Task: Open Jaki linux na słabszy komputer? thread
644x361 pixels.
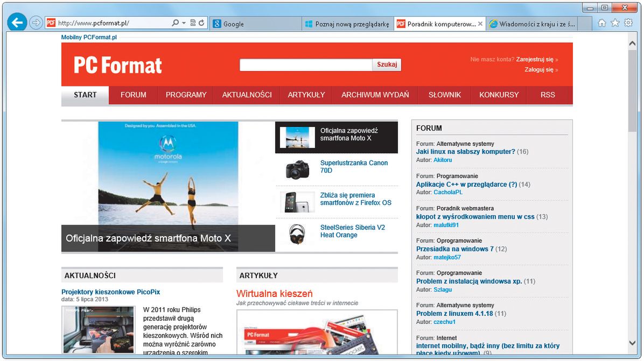Action: 465,152
